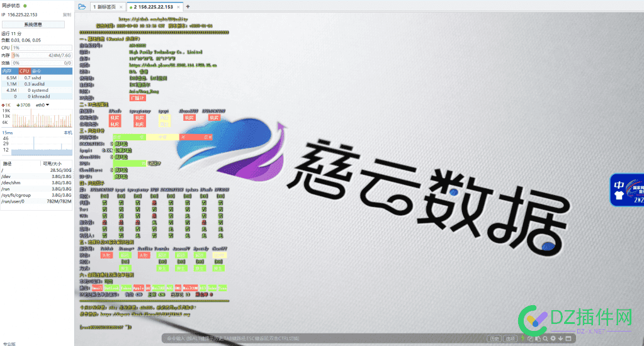This screenshot has width=644, height=346.
Task: Click the 运行 11 分 uptime text
Action: [11, 33]
